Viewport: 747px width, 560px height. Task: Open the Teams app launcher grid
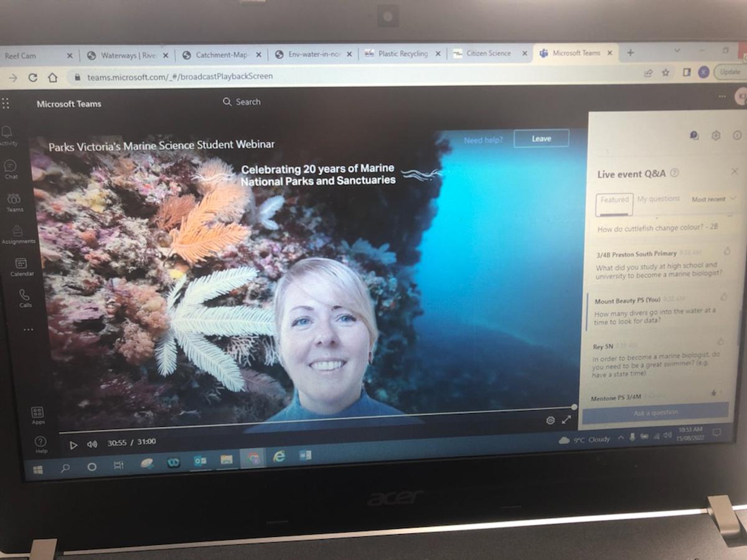point(6,103)
